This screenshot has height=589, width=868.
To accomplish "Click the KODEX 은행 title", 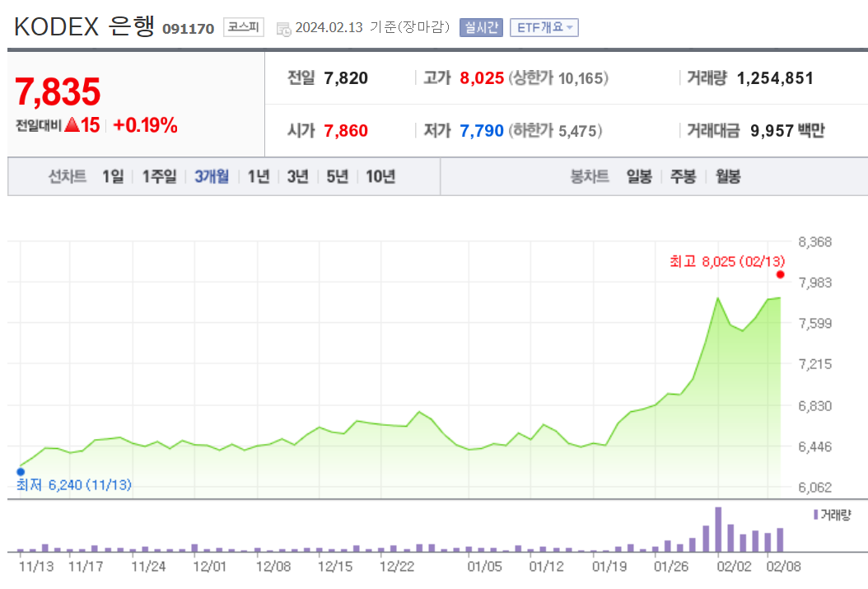I will [x=84, y=26].
